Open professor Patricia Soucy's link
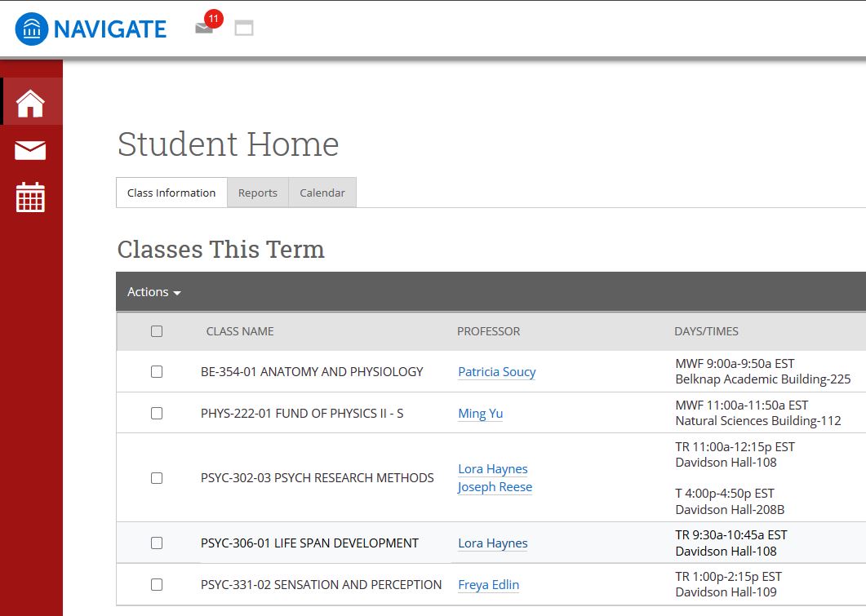The width and height of the screenshot is (866, 616). tap(497, 372)
